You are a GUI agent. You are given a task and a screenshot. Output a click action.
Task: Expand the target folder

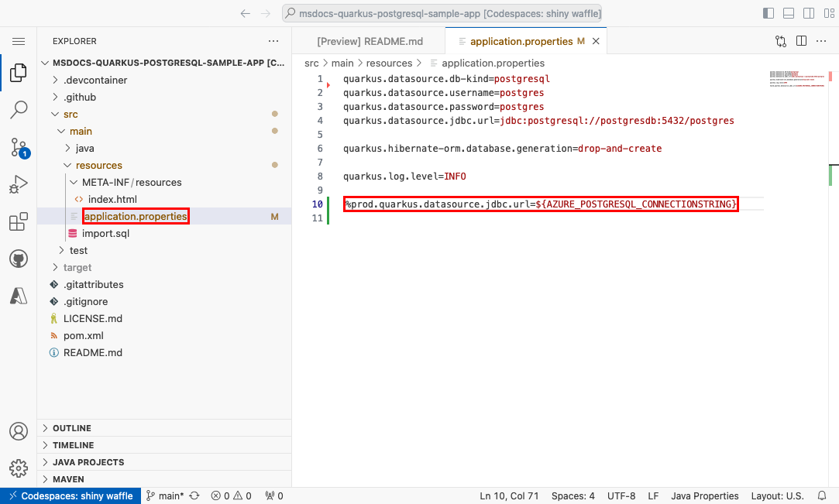click(x=164, y=267)
